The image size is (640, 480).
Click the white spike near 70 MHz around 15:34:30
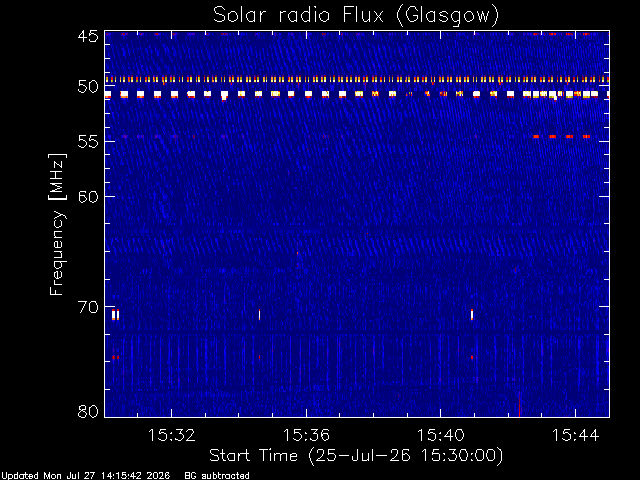259,315
